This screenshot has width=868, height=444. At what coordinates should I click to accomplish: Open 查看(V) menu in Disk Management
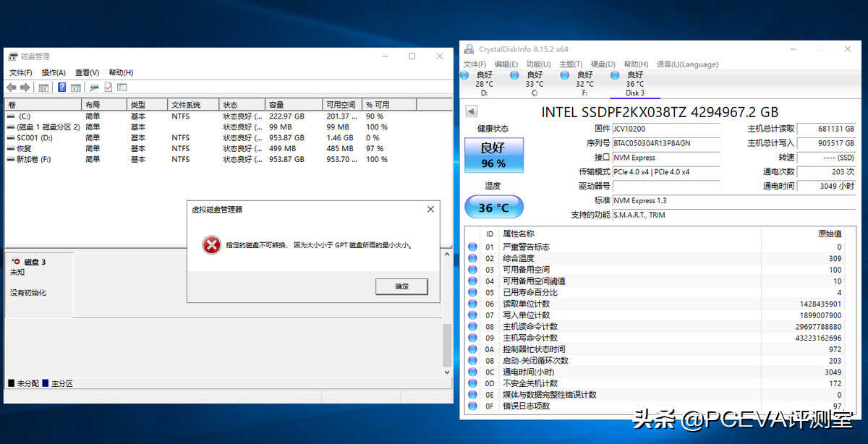[88, 72]
